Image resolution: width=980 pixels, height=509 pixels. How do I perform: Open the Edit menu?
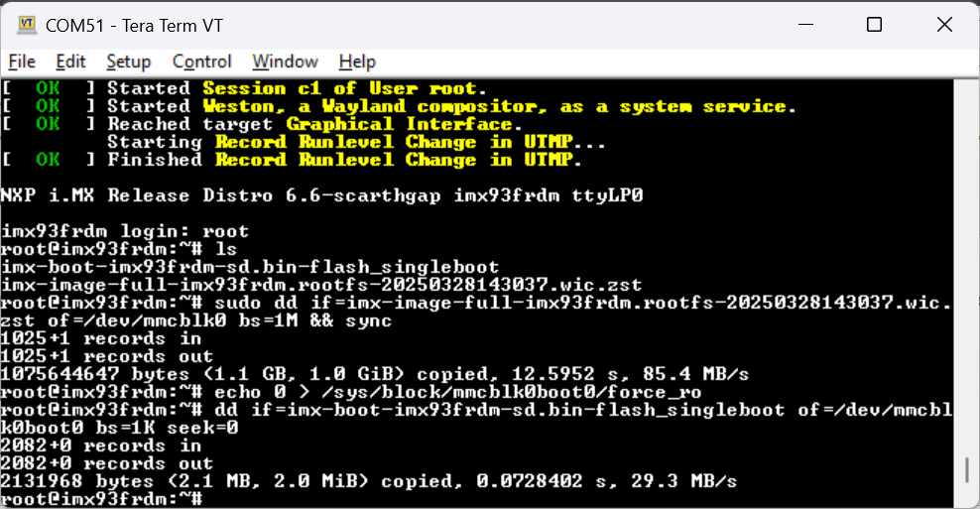coord(70,62)
